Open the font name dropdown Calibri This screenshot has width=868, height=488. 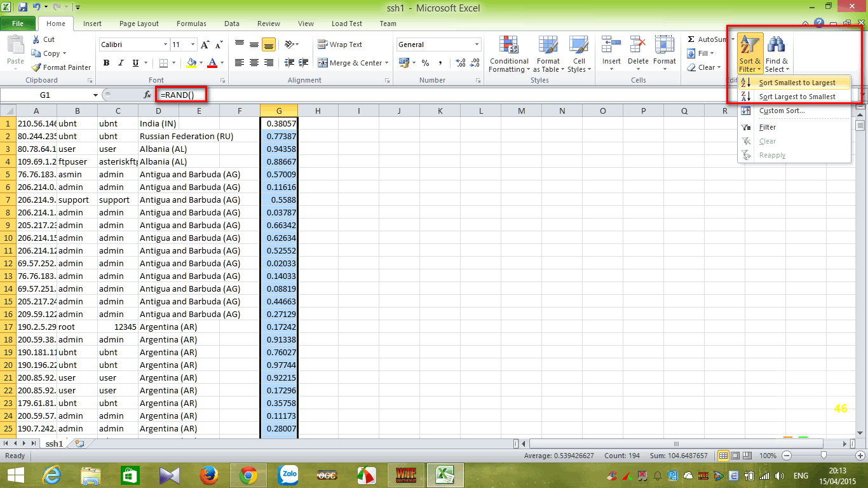coord(165,44)
